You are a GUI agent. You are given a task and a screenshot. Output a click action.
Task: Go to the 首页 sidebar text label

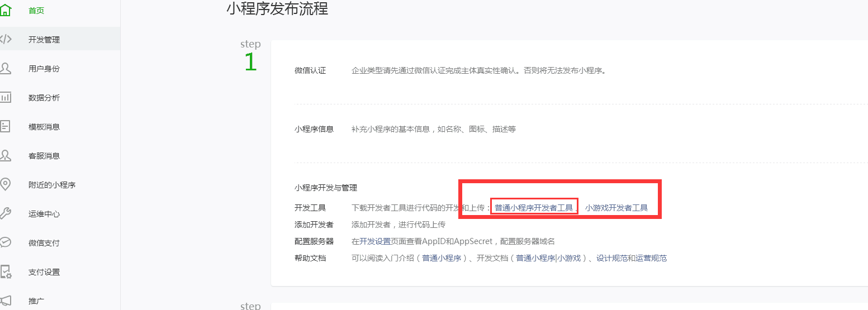tap(36, 11)
